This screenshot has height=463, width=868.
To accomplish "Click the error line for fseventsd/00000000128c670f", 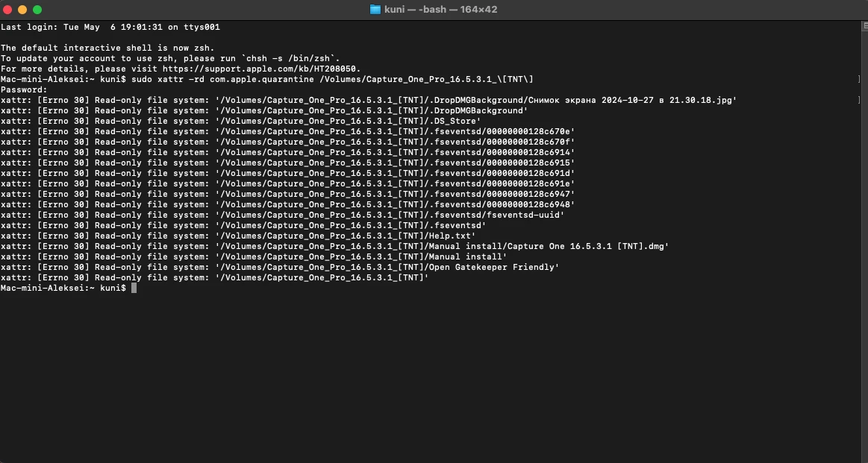I will click(288, 142).
